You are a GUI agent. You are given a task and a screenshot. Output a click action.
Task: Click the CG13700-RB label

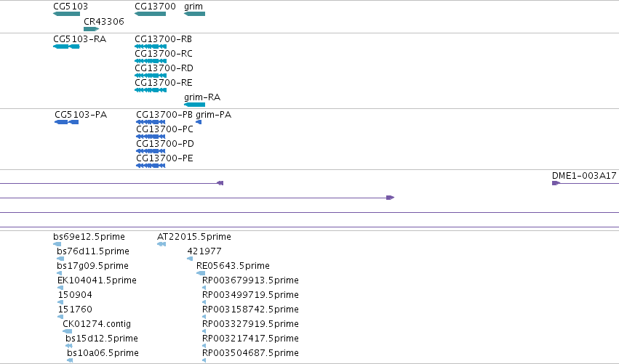[164, 39]
